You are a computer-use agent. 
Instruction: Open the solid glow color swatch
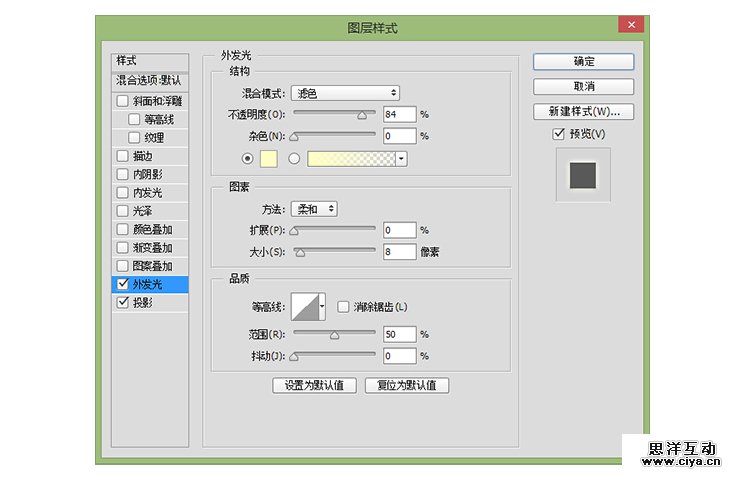coord(268,158)
